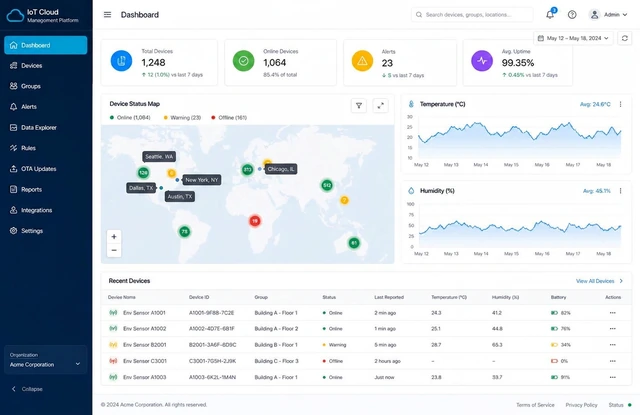640x415 pixels.
Task: Click the sensor icon for Env Sensor C3001
Action: coord(113,361)
